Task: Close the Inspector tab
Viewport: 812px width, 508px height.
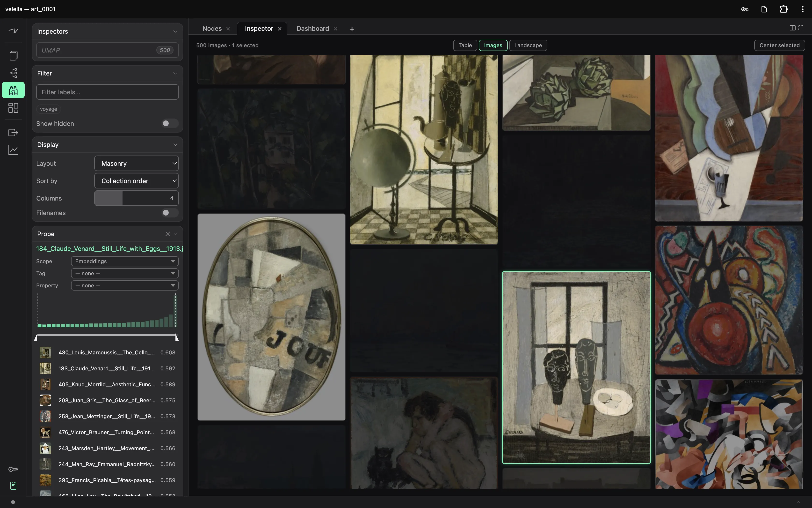Action: (x=280, y=29)
